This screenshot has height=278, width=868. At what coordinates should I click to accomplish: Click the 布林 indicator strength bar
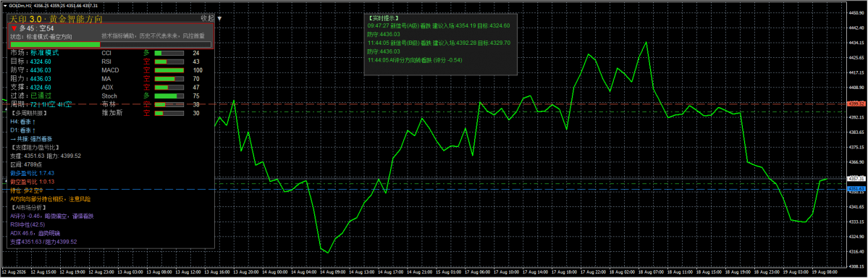169,105
